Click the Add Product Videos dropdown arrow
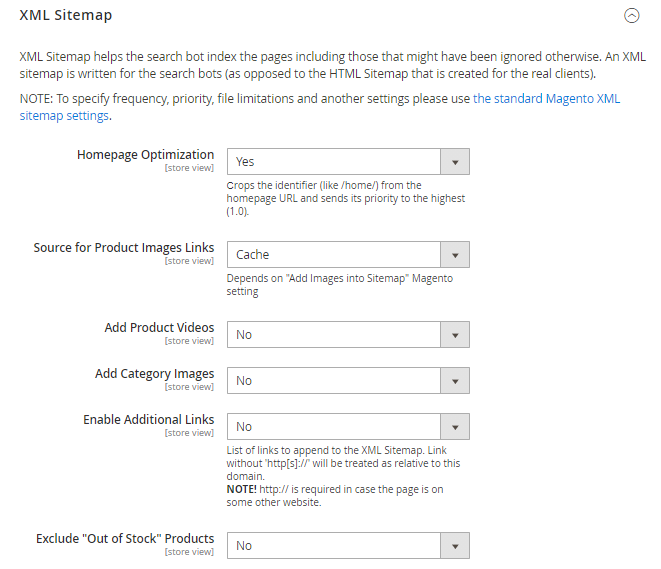Screen dimensions: 661x569 click(455, 334)
